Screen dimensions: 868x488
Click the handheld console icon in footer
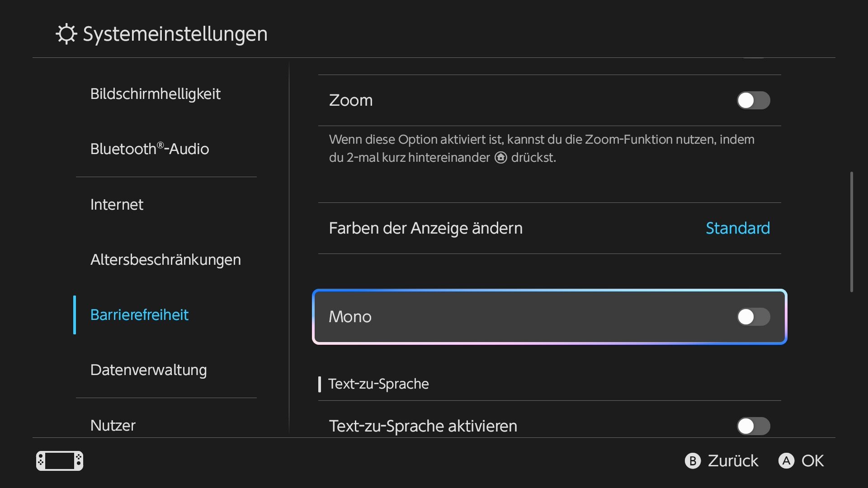click(x=60, y=461)
